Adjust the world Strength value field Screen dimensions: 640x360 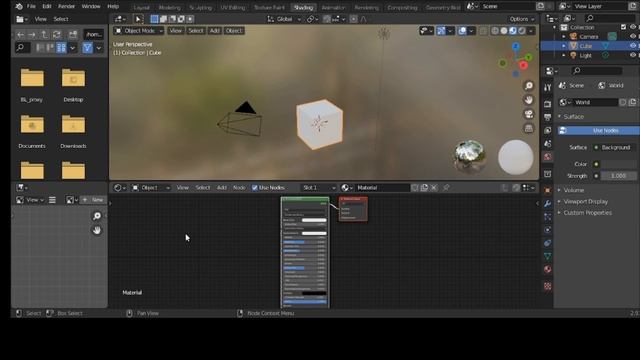(x=618, y=176)
